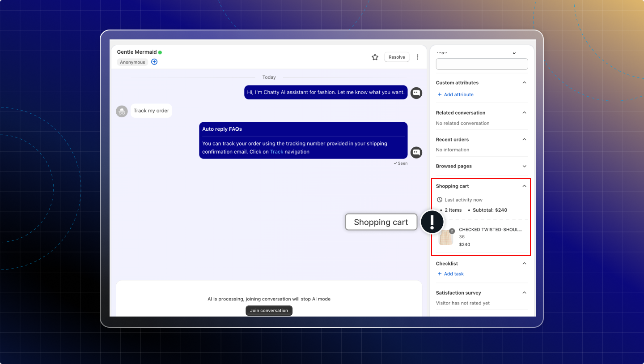
Task: Collapse the Custom attributes section
Action: coord(524,83)
